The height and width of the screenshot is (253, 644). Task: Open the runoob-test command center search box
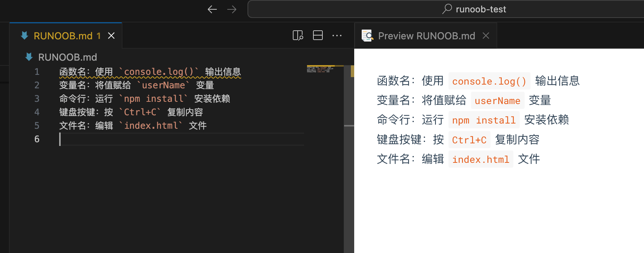click(x=474, y=9)
